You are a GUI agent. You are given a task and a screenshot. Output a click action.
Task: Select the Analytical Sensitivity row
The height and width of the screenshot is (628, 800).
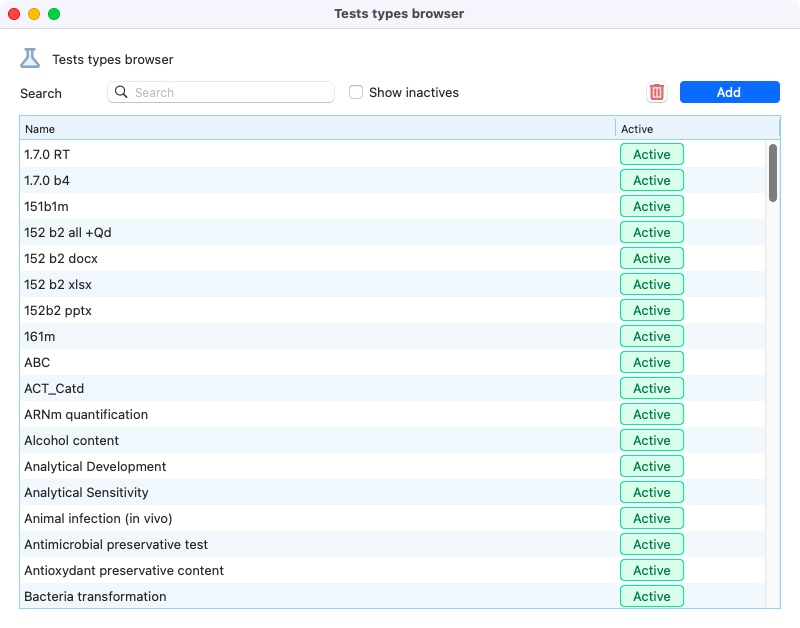(x=392, y=492)
